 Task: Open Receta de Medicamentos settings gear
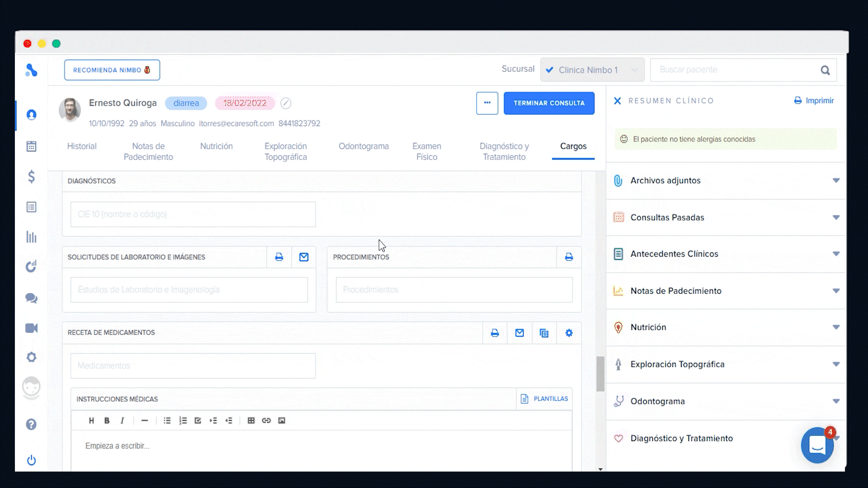[569, 333]
